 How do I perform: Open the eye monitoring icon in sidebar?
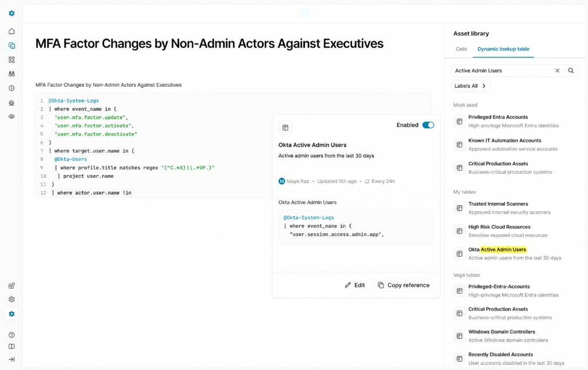click(11, 116)
